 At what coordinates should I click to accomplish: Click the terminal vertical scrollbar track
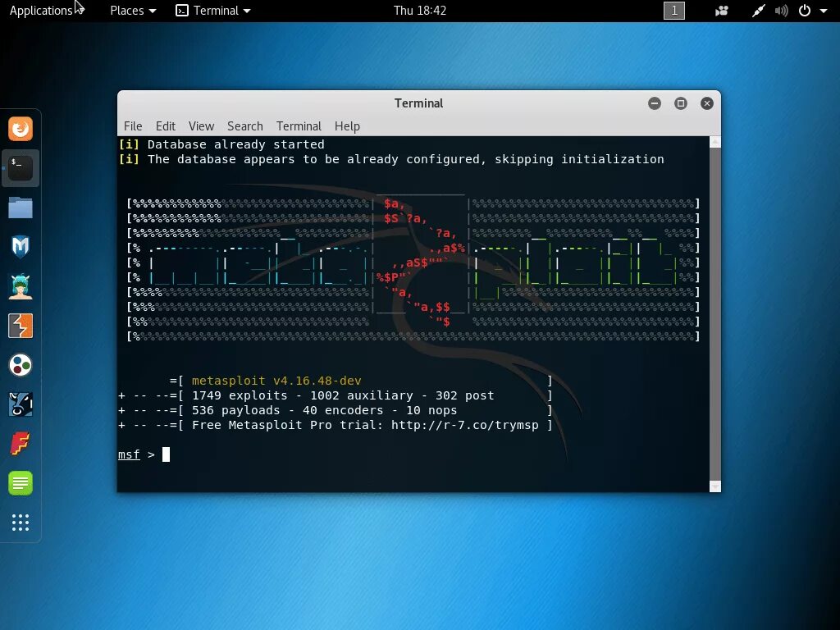pyautogui.click(x=714, y=314)
